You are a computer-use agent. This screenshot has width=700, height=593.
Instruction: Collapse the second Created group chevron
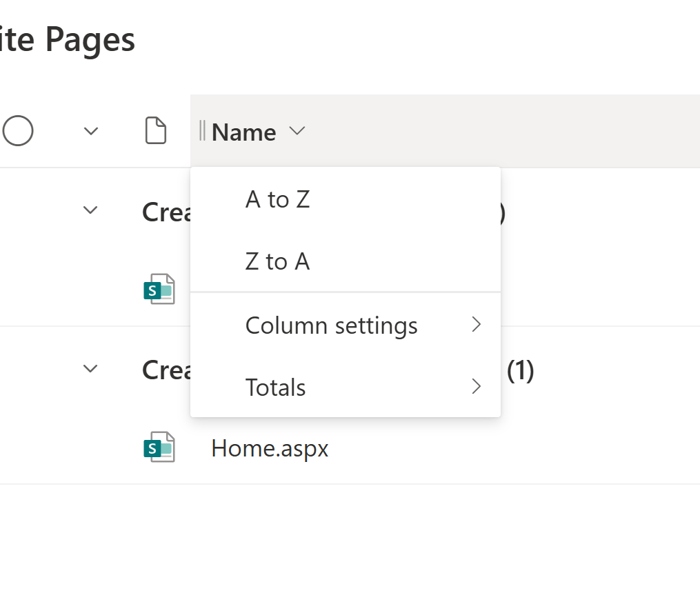click(x=90, y=369)
